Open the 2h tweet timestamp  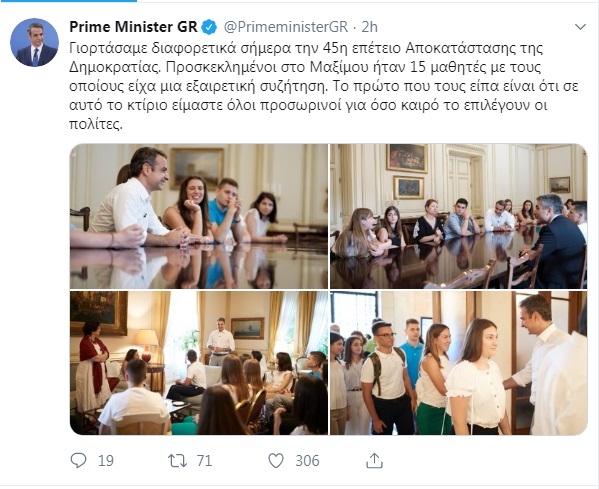[x=369, y=27]
